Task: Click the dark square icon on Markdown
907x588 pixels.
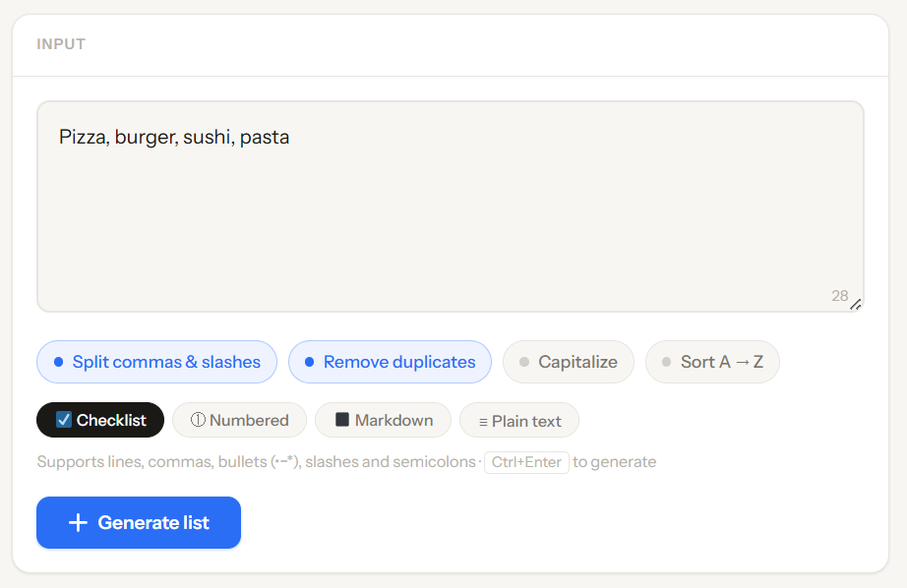Action: coord(342,420)
